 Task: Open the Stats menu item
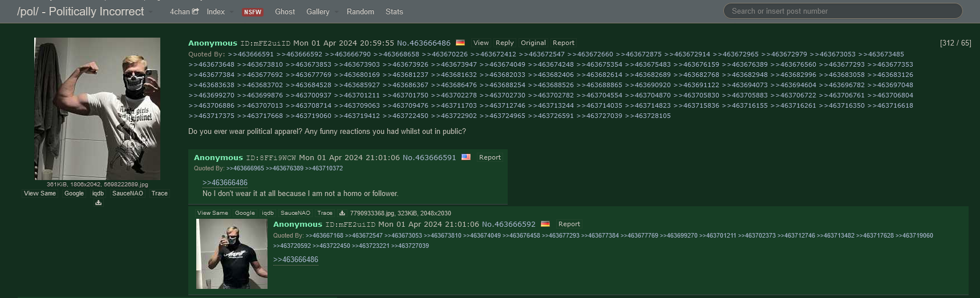(394, 11)
